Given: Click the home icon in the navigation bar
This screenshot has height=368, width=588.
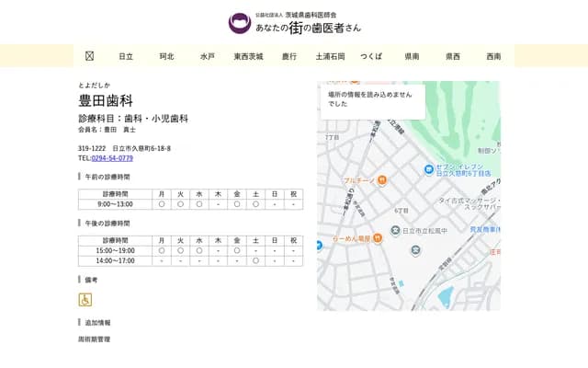Looking at the screenshot, I should [x=89, y=56].
